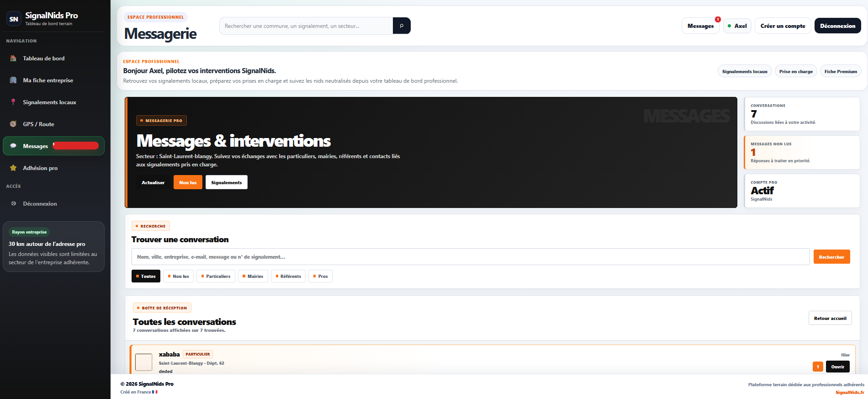
Task: Click the Ma fiche entreprise building icon
Action: [x=13, y=80]
